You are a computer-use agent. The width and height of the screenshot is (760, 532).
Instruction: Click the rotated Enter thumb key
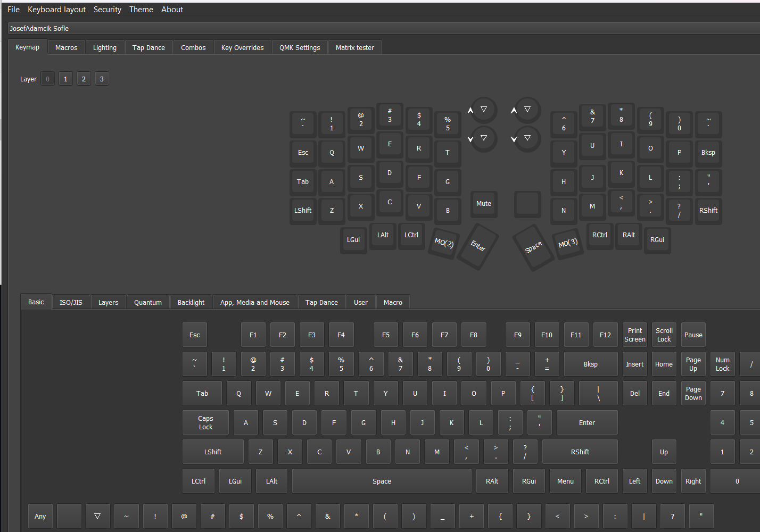click(x=478, y=246)
